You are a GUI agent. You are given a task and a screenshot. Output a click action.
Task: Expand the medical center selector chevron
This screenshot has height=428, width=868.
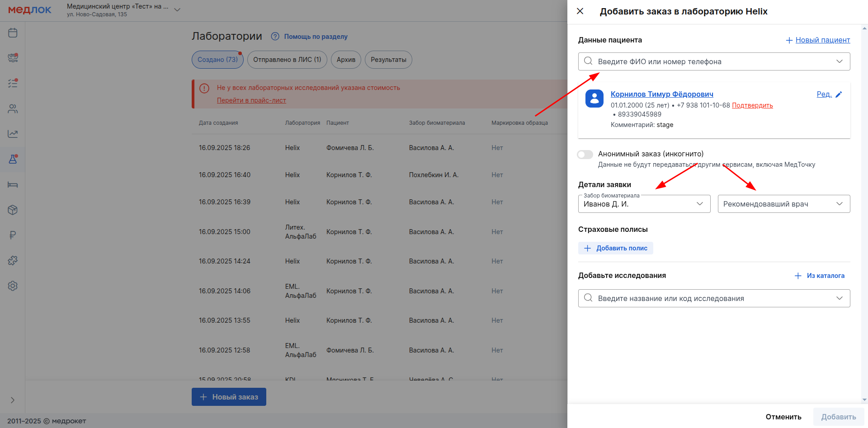click(x=177, y=10)
